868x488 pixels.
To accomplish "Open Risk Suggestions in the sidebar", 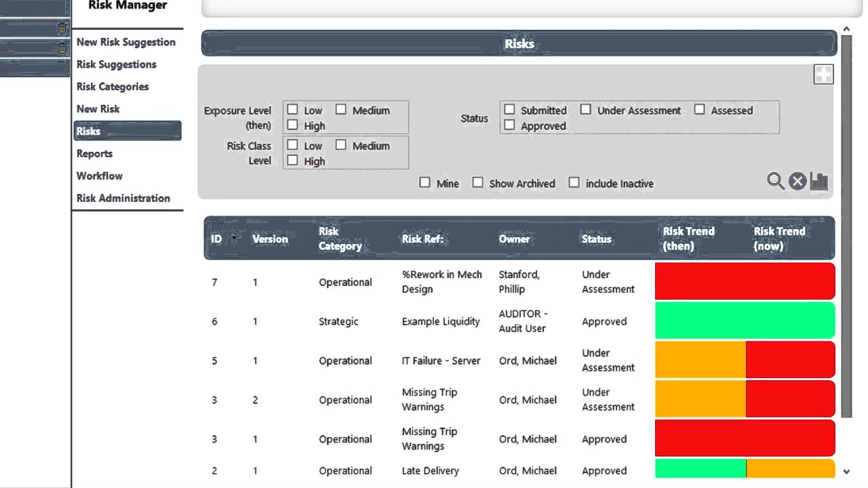I will 117,64.
